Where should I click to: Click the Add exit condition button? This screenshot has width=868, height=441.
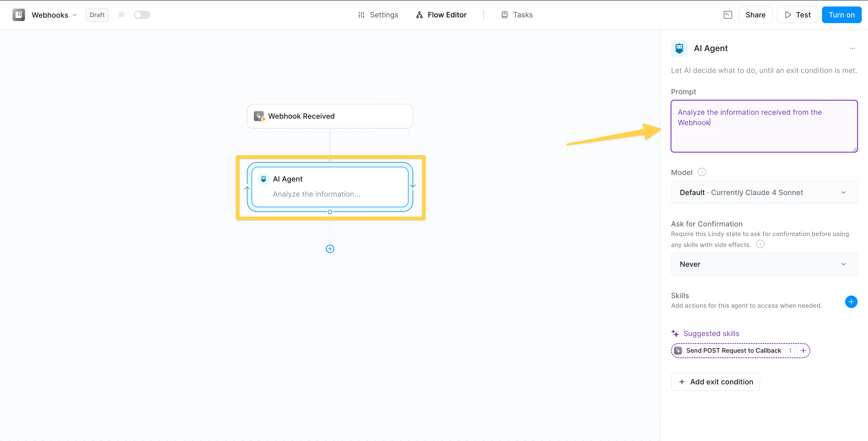click(x=715, y=382)
